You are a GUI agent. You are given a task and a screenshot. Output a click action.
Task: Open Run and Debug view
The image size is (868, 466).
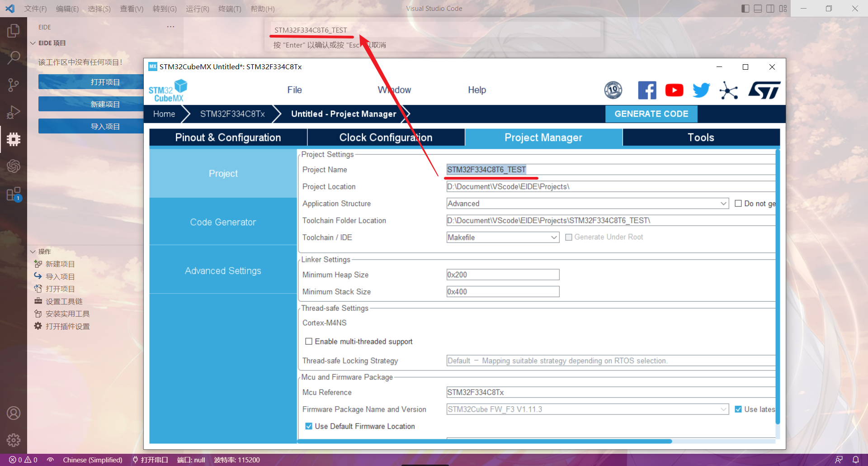pyautogui.click(x=14, y=112)
